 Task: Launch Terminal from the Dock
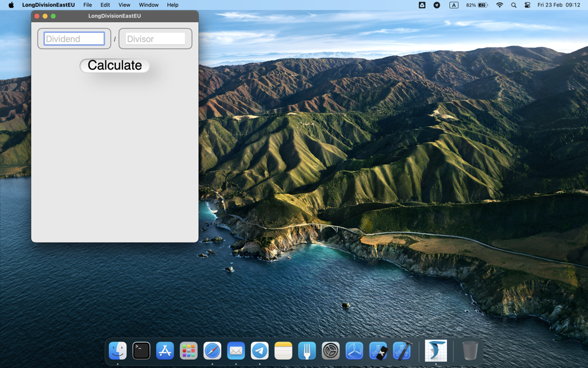pos(141,351)
